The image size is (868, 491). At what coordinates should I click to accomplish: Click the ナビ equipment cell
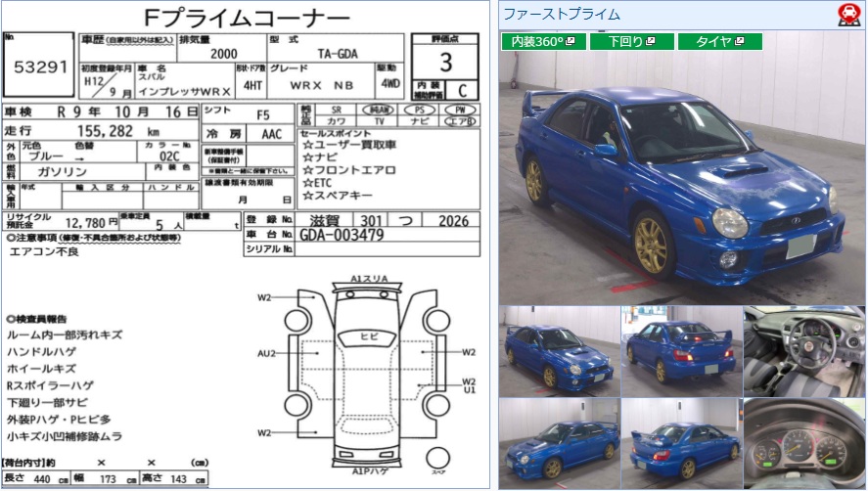(420, 121)
